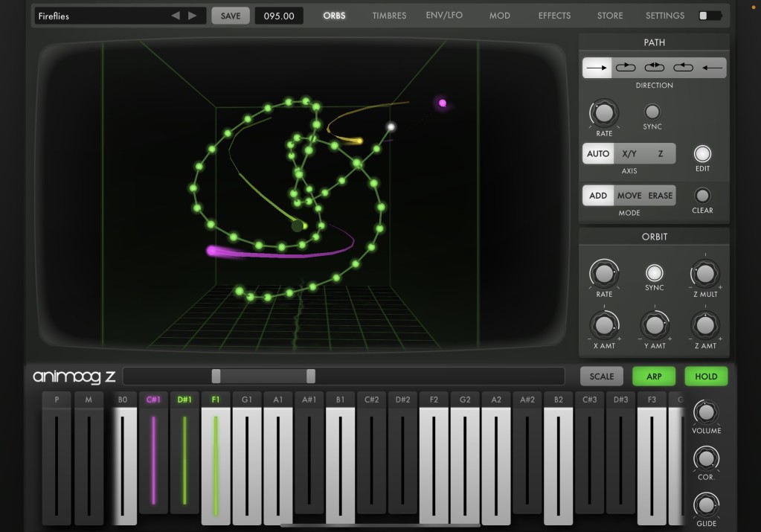Disable the Hold button
The width and height of the screenshot is (761, 532).
click(706, 376)
